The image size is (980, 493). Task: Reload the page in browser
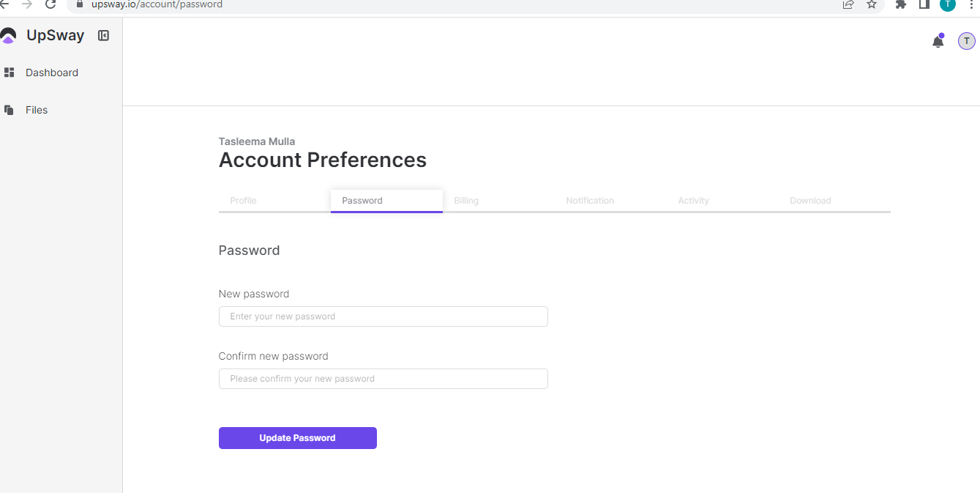point(51,4)
